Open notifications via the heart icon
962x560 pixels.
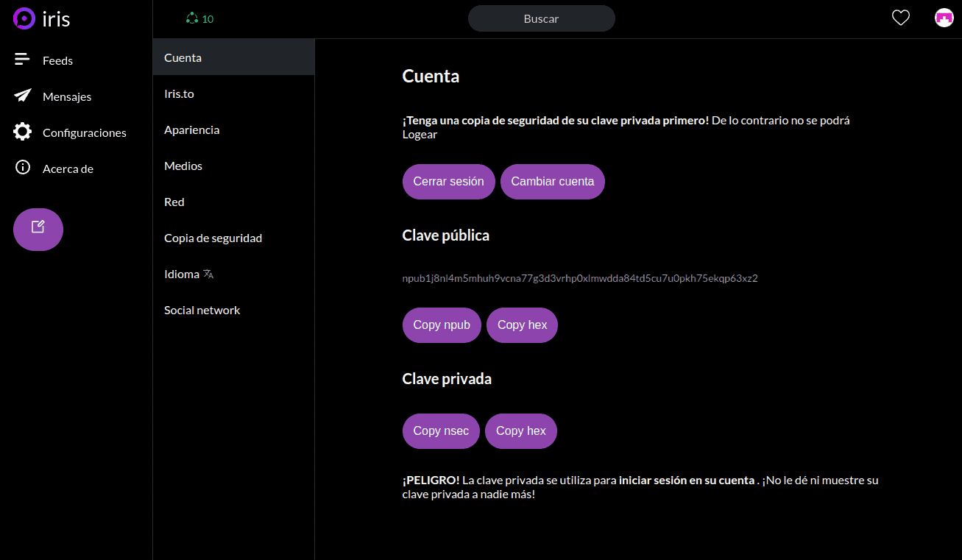[x=901, y=18]
